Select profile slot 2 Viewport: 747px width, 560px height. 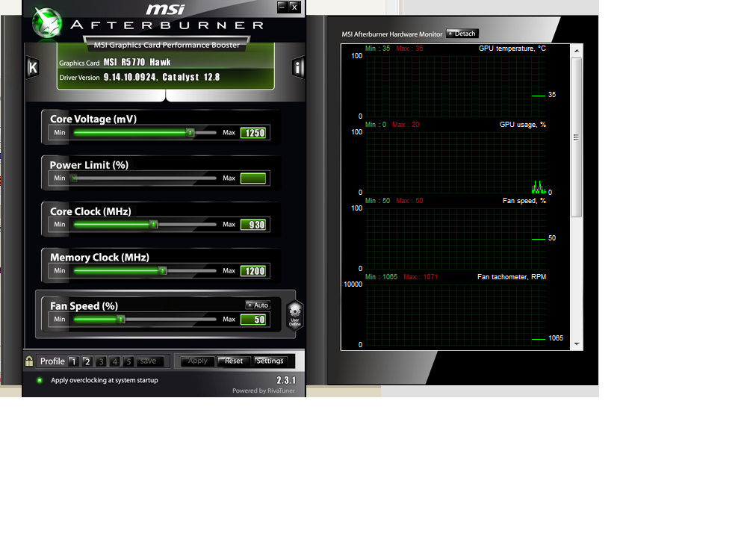[87, 361]
